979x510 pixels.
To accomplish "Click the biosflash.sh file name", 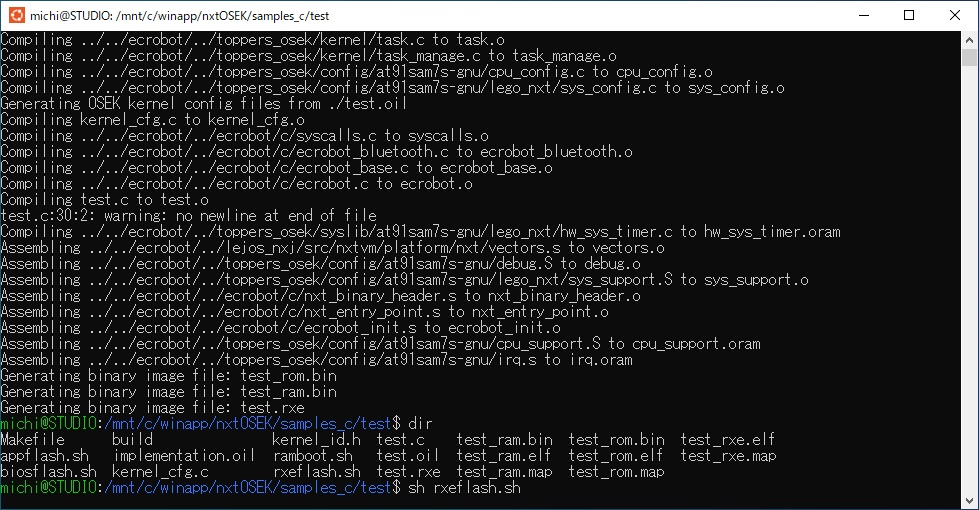I will [49, 471].
